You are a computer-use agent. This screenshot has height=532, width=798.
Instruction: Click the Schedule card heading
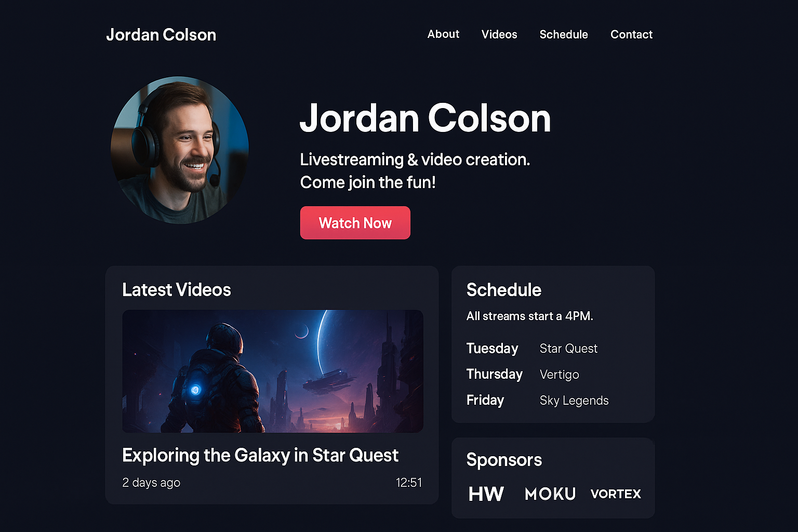point(504,290)
